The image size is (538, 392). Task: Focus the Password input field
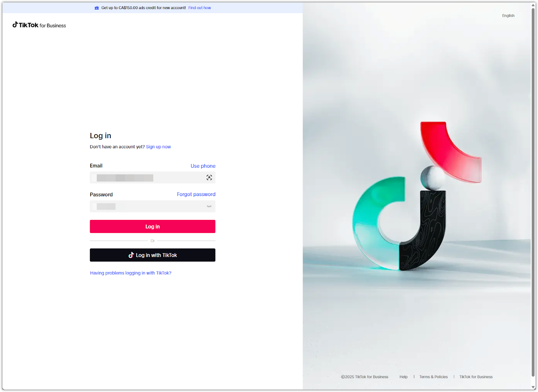153,206
